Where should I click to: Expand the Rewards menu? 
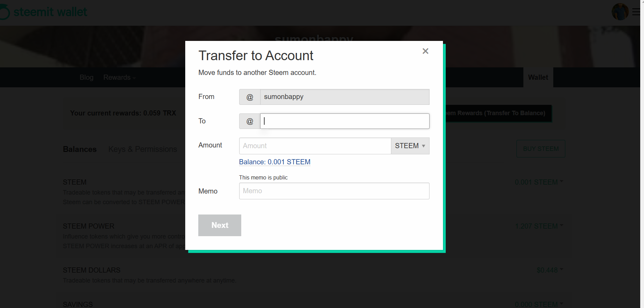pyautogui.click(x=120, y=77)
